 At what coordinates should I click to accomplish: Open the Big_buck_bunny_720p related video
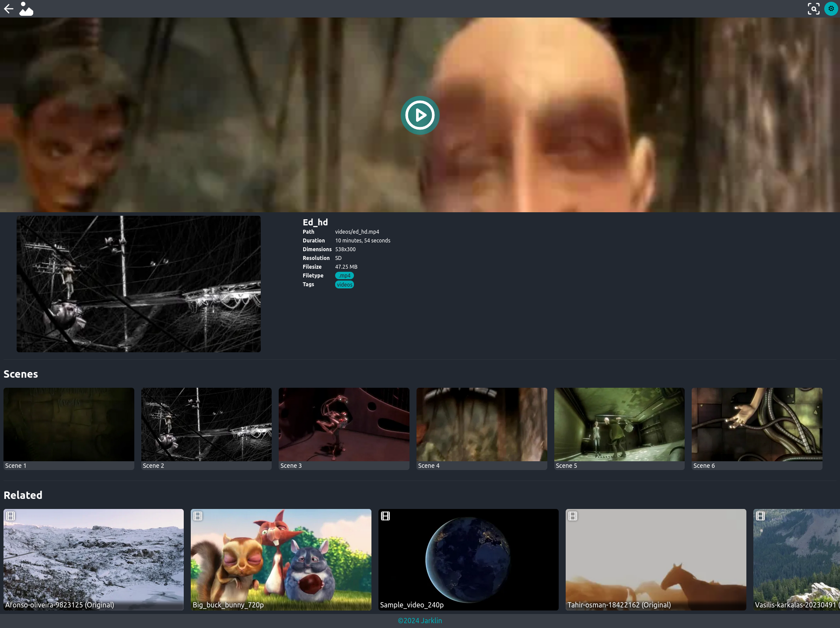(280, 559)
